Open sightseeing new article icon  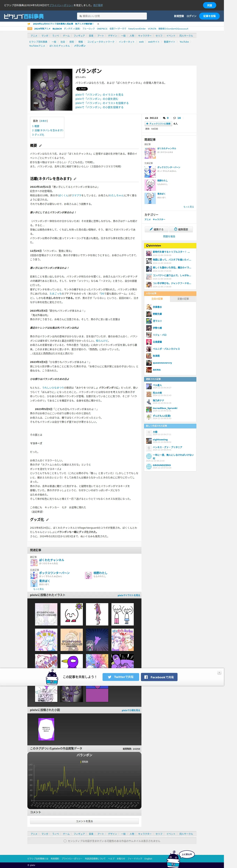point(149,441)
